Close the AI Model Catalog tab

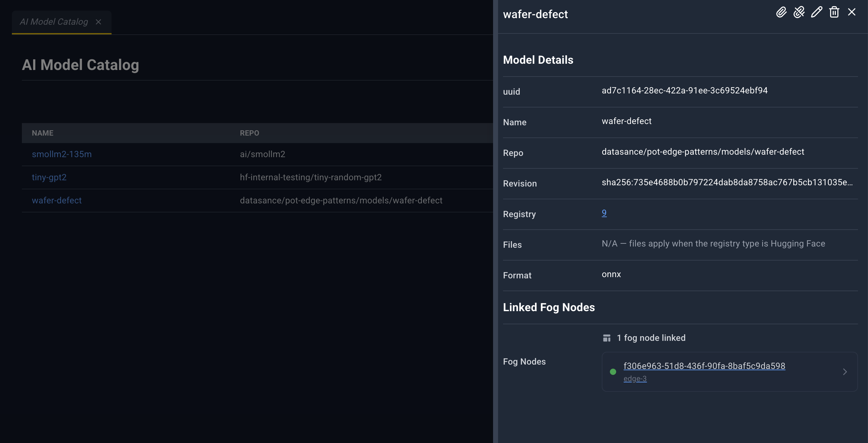[98, 22]
